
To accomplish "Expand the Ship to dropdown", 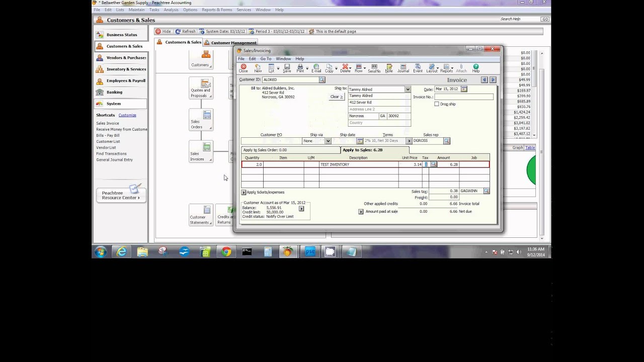I will (x=408, y=89).
